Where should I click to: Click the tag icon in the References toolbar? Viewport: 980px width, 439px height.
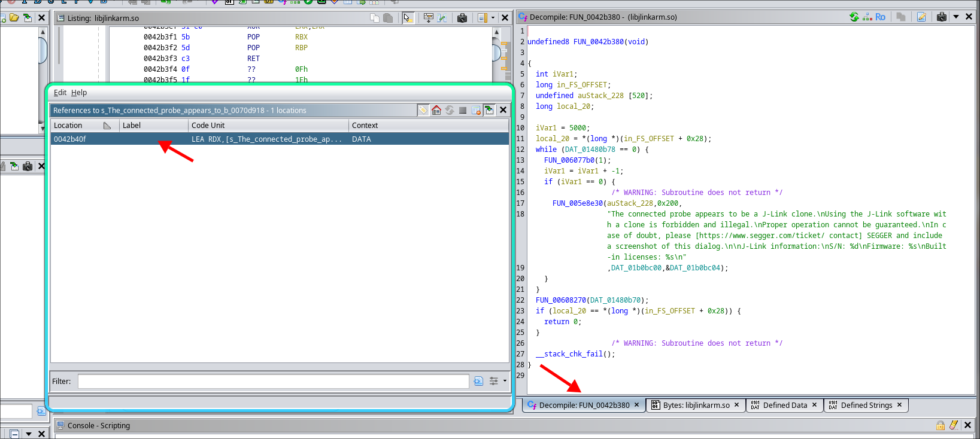tap(423, 110)
